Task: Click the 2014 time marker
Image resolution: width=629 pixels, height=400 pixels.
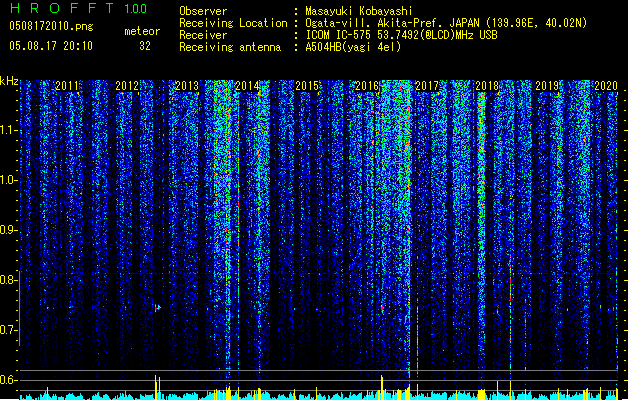Action: [247, 86]
